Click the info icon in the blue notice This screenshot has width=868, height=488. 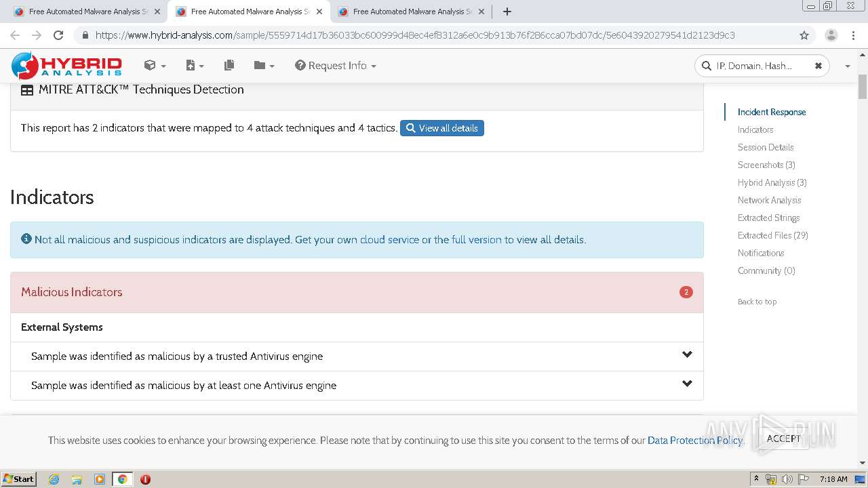(26, 239)
